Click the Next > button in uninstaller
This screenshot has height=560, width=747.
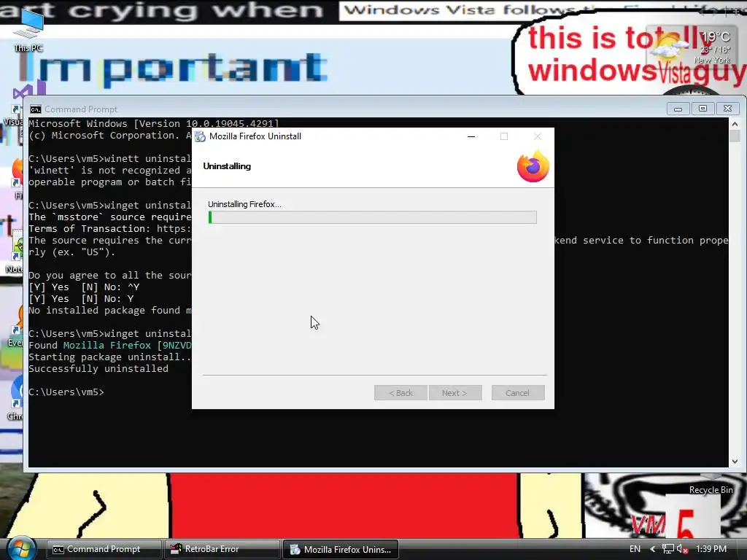(454, 393)
